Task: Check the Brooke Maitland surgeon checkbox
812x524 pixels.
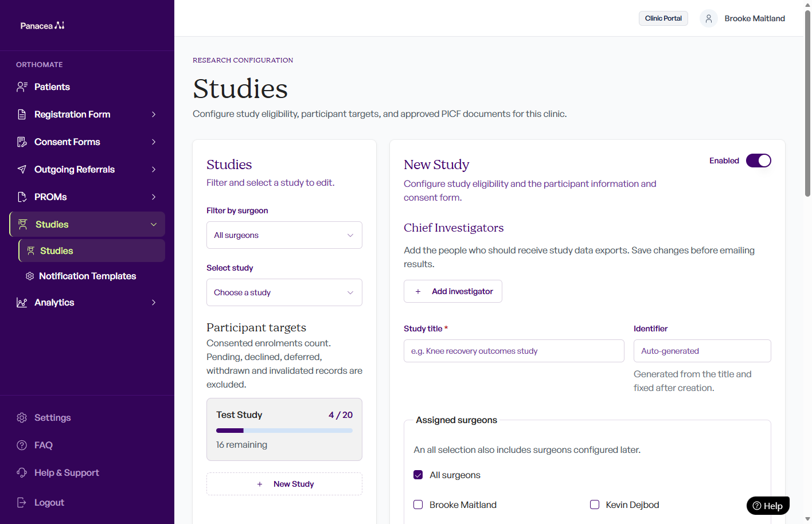Action: 418,505
